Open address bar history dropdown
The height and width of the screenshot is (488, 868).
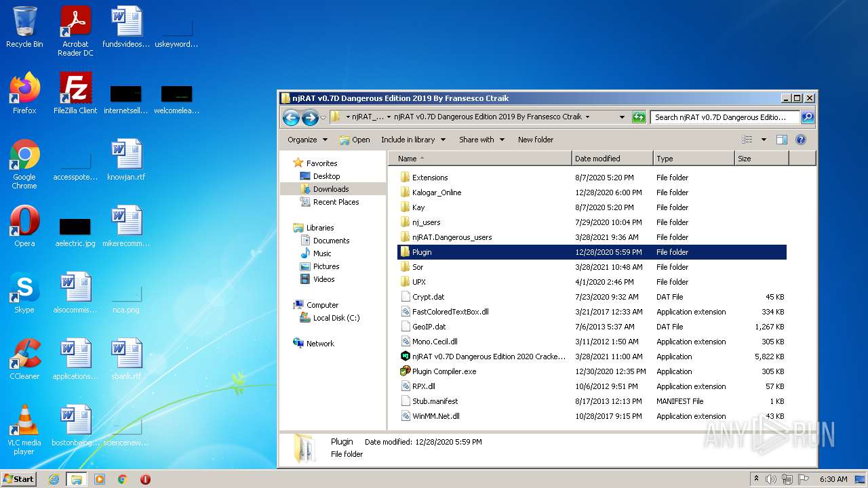[x=622, y=117]
